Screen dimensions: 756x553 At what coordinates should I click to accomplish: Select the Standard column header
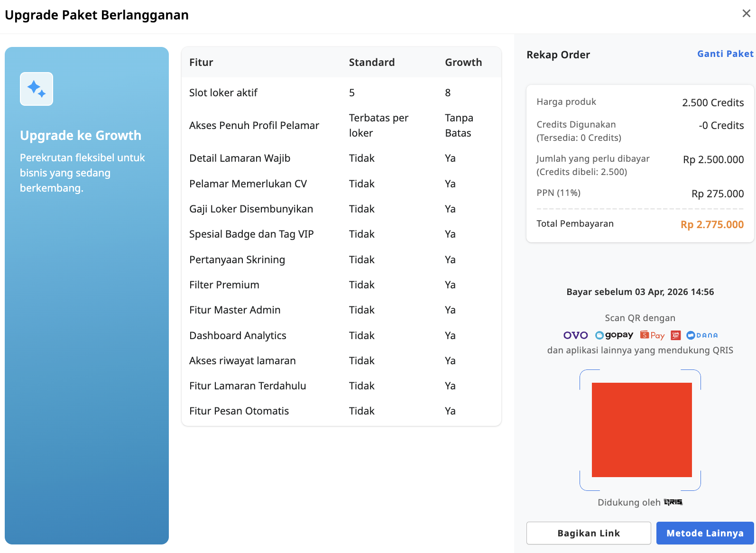coord(372,62)
